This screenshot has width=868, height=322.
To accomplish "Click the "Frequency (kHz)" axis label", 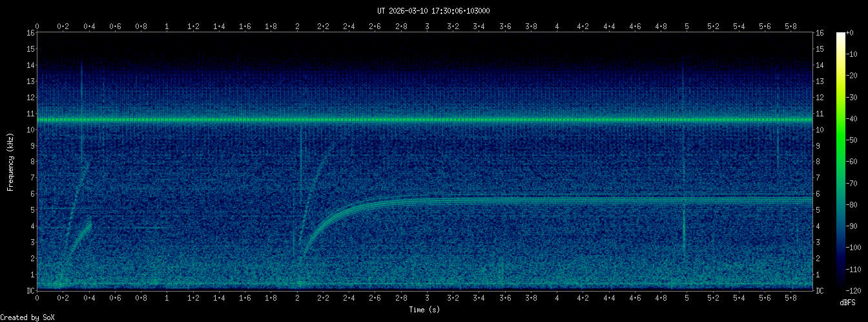I will (10, 162).
